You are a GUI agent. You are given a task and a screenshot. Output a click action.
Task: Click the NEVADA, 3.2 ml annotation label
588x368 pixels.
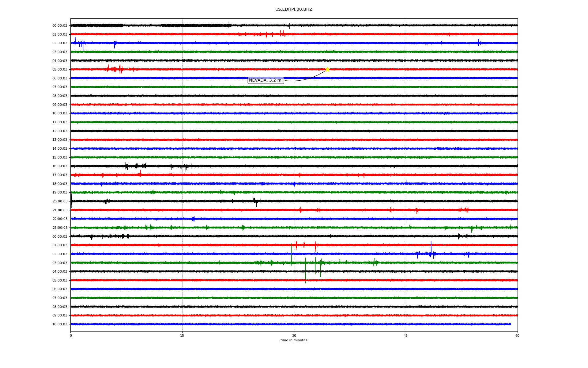tap(266, 80)
